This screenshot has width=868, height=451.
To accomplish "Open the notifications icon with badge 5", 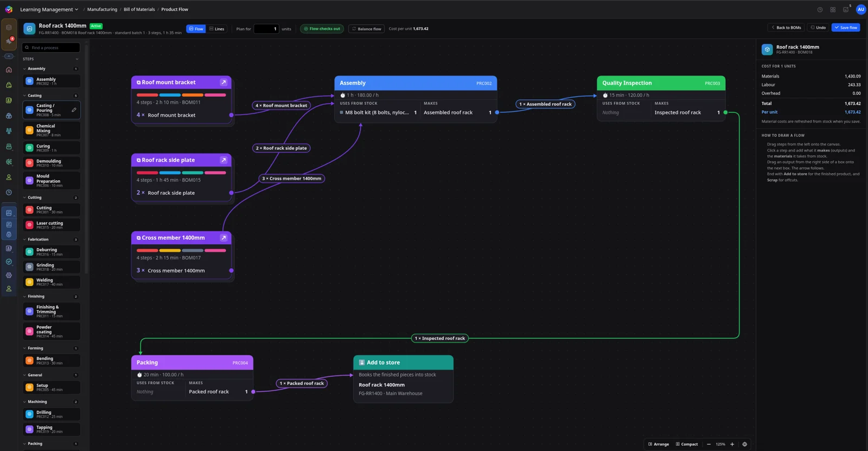I will (846, 9).
